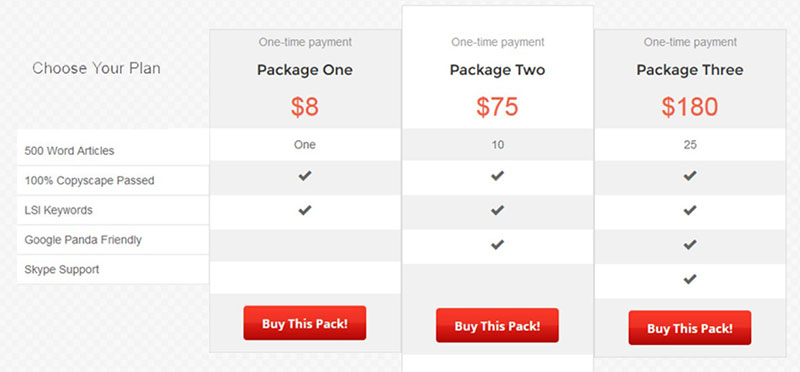Click Google Panda Friendly checkmark in Package Three
Viewport: 800px width, 372px height.
pos(690,245)
